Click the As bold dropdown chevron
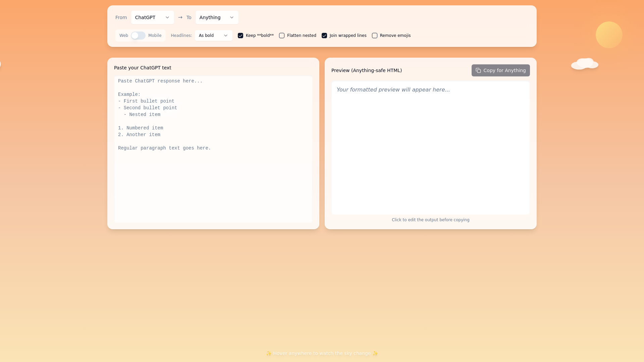 [x=226, y=36]
